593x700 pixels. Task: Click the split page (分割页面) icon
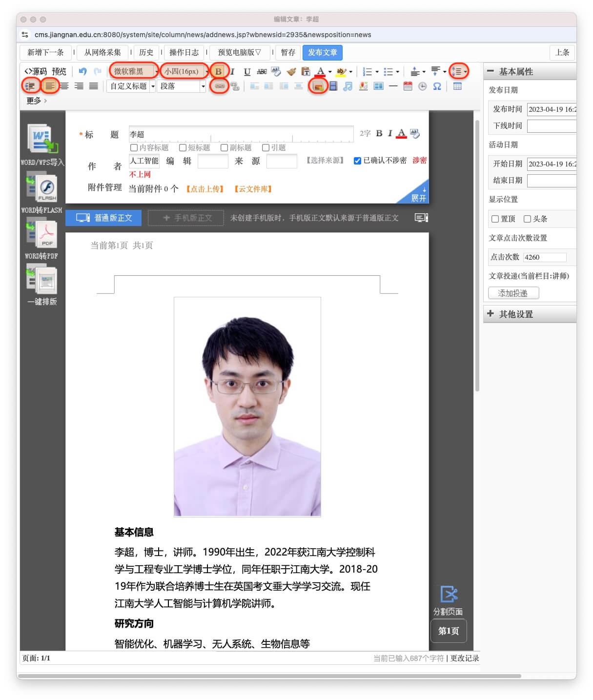click(448, 595)
